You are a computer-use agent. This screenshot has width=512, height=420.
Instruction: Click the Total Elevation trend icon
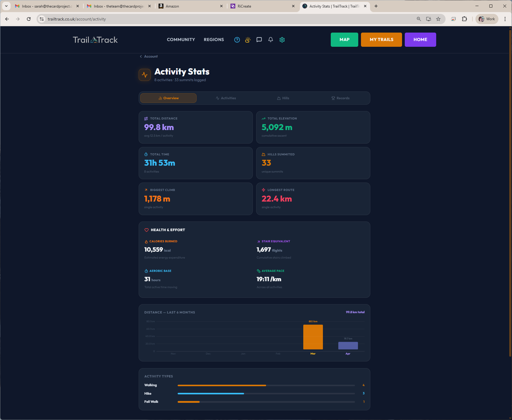click(x=263, y=119)
